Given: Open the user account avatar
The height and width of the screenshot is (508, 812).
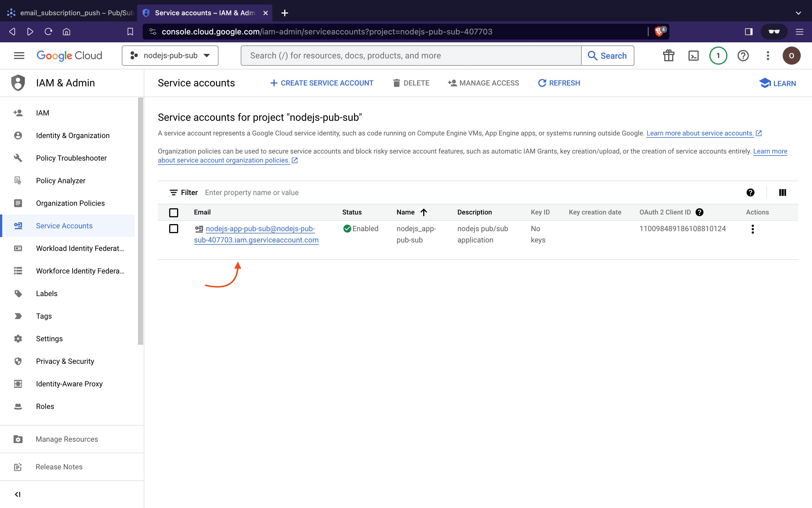Looking at the screenshot, I should 791,55.
